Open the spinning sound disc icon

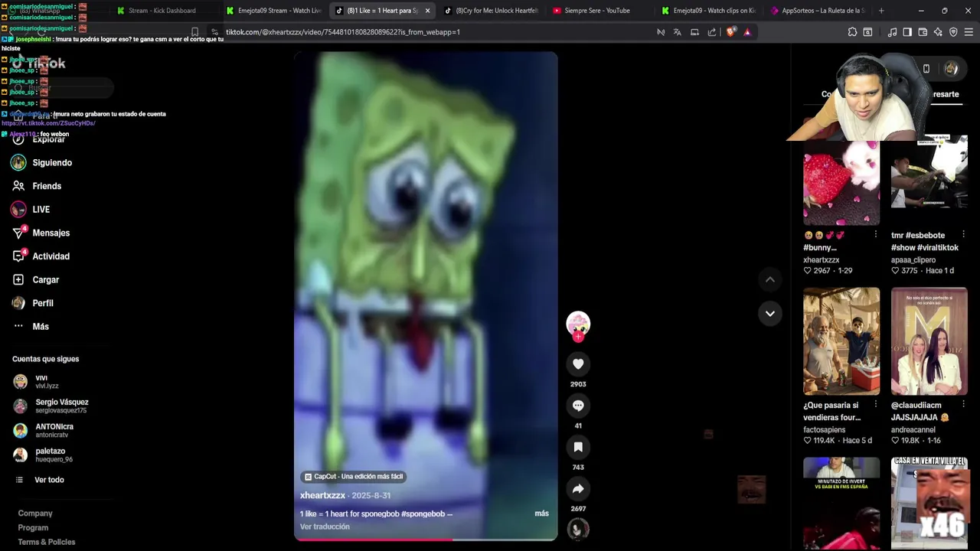click(x=578, y=529)
